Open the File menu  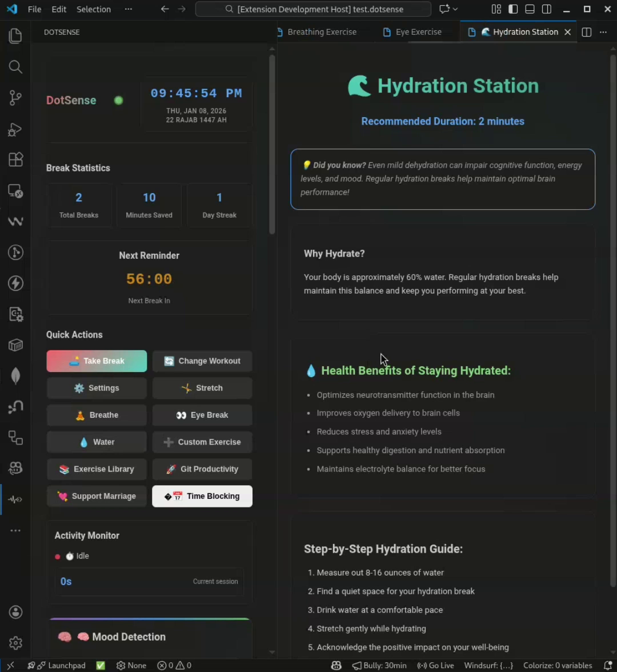click(x=34, y=9)
